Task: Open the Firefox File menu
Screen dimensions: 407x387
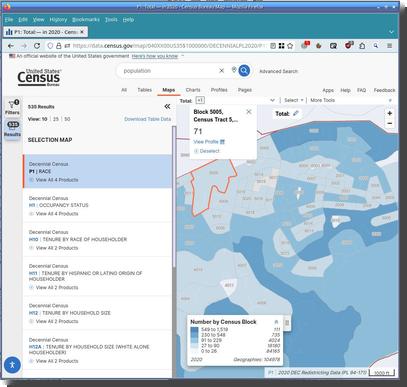Action: coord(9,20)
